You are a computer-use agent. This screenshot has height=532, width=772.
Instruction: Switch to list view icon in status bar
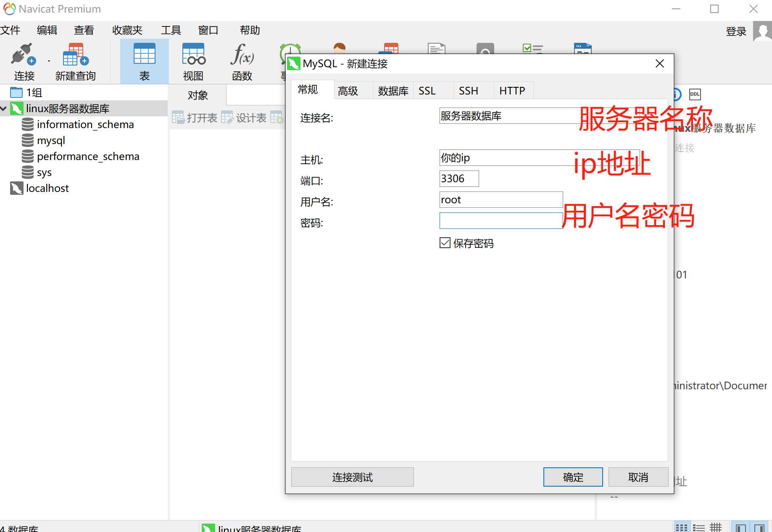click(x=698, y=527)
